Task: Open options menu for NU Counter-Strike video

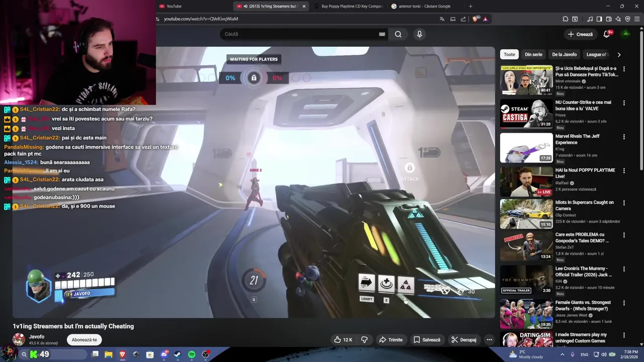Action: [624, 103]
